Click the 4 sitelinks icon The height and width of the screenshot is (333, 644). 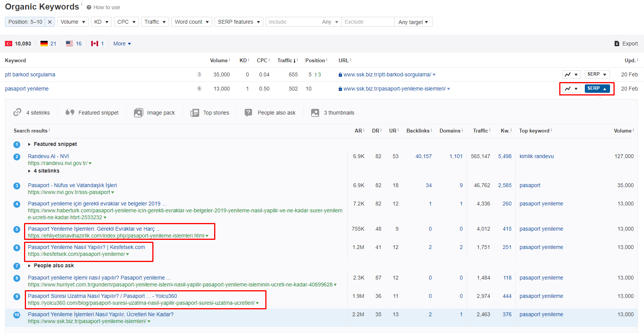click(17, 112)
